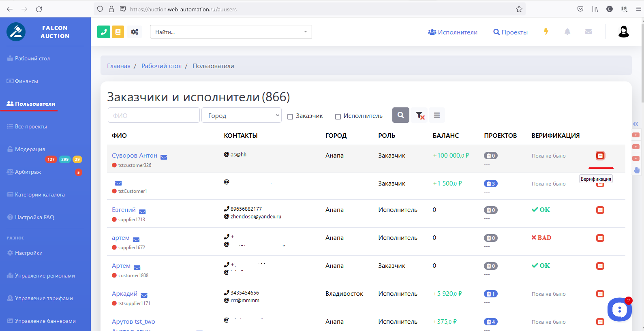This screenshot has height=331, width=644.
Task: Click the lightning bolt icon in header
Action: coord(546,32)
